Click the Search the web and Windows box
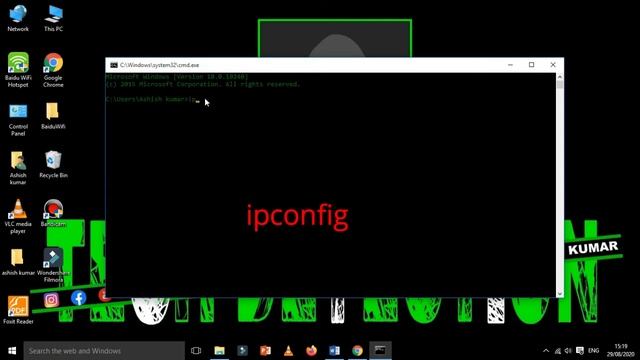 coord(104,351)
